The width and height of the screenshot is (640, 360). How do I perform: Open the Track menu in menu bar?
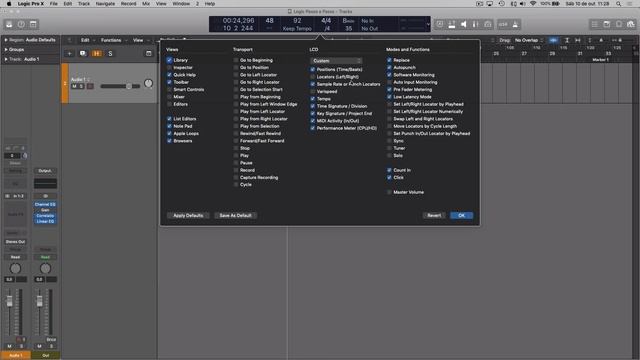click(x=84, y=4)
